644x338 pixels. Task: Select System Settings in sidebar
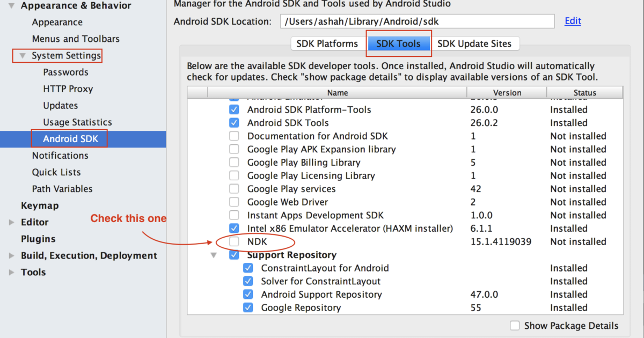[x=66, y=56]
